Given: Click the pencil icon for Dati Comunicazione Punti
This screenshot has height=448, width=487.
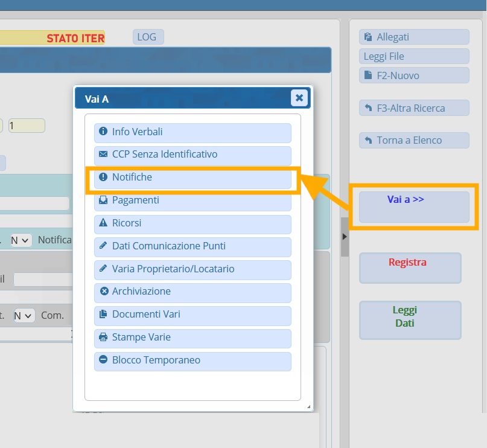Looking at the screenshot, I should click(x=103, y=246).
